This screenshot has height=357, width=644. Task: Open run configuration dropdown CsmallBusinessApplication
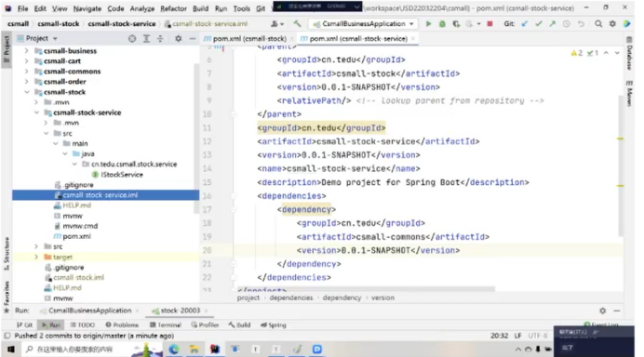[364, 24]
